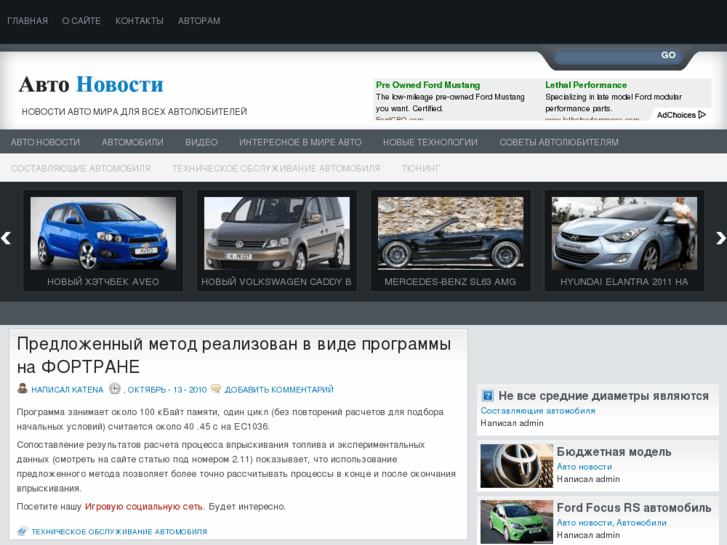This screenshot has width=727, height=545.
Task: Click the comment bubble icon in post meta
Action: coord(216,388)
